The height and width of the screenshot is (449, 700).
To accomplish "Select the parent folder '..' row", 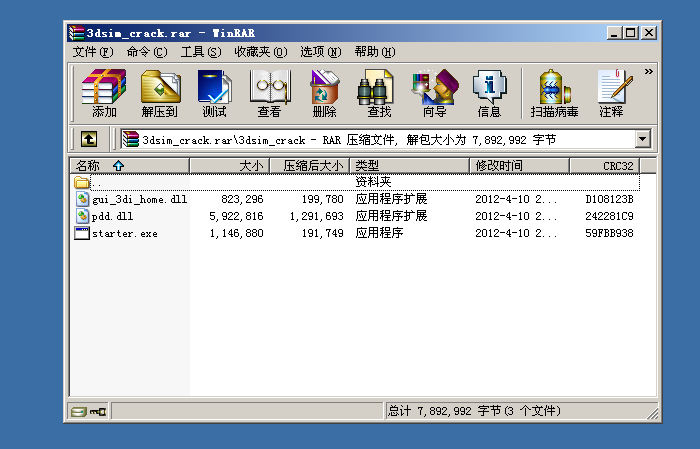I will [x=356, y=182].
